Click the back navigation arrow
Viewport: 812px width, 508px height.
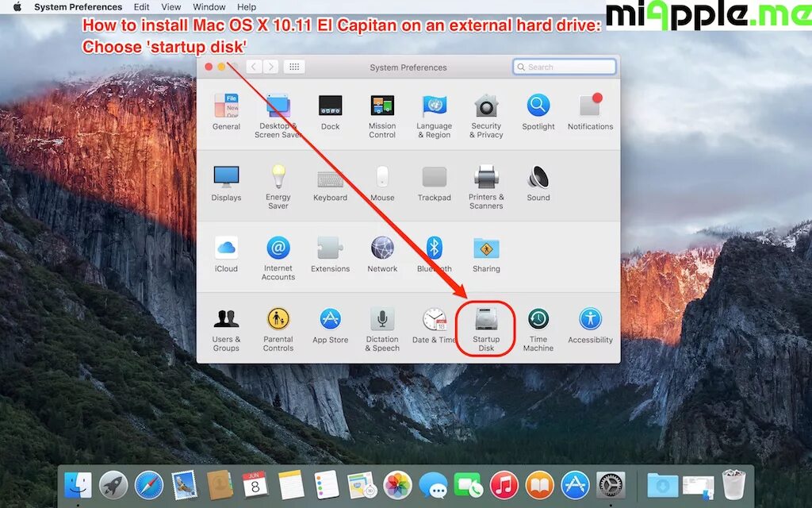[254, 67]
